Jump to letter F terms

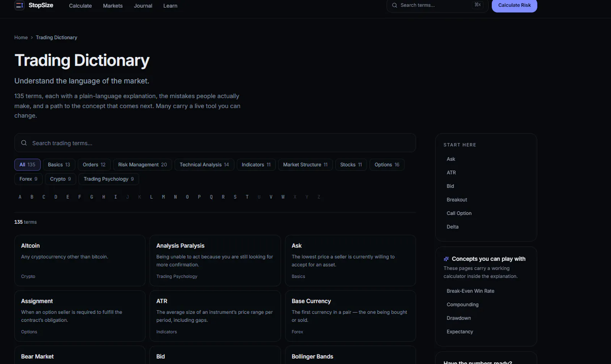tap(80, 197)
